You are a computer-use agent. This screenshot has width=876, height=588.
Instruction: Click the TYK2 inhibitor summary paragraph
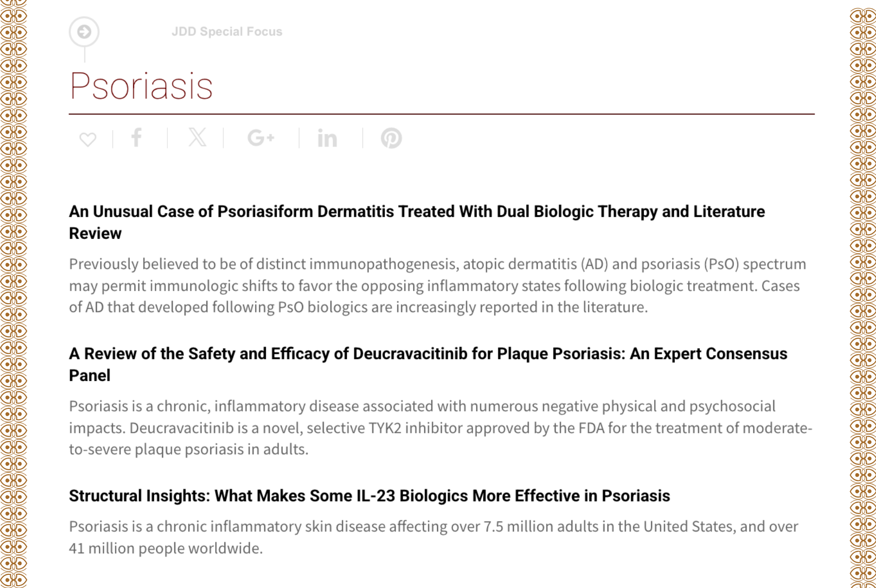440,428
